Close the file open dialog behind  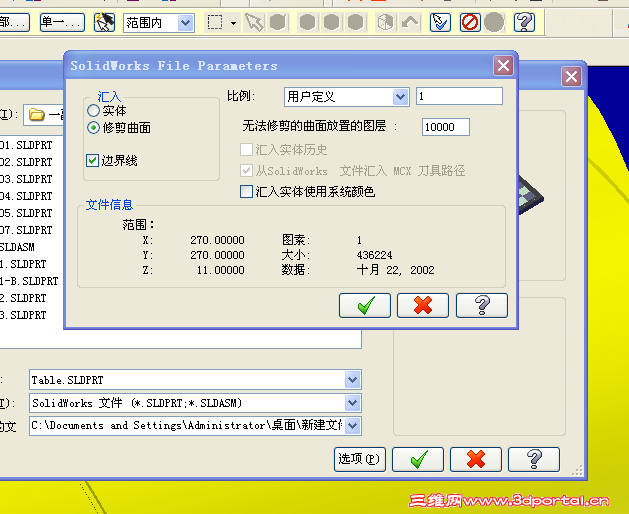571,76
